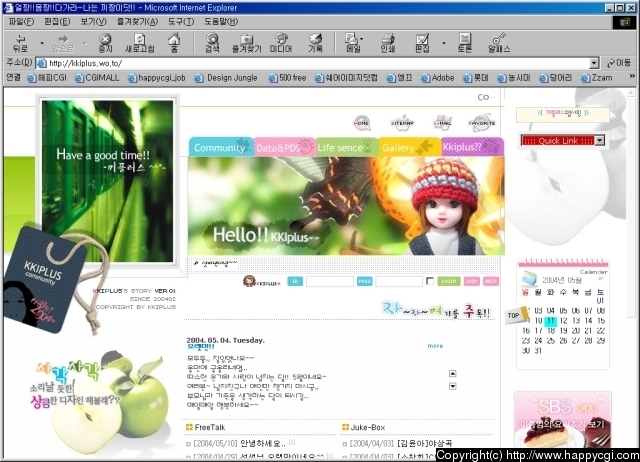Open the webpage SITEMAP apple icon
This screenshot has width=640, height=462.
[402, 122]
